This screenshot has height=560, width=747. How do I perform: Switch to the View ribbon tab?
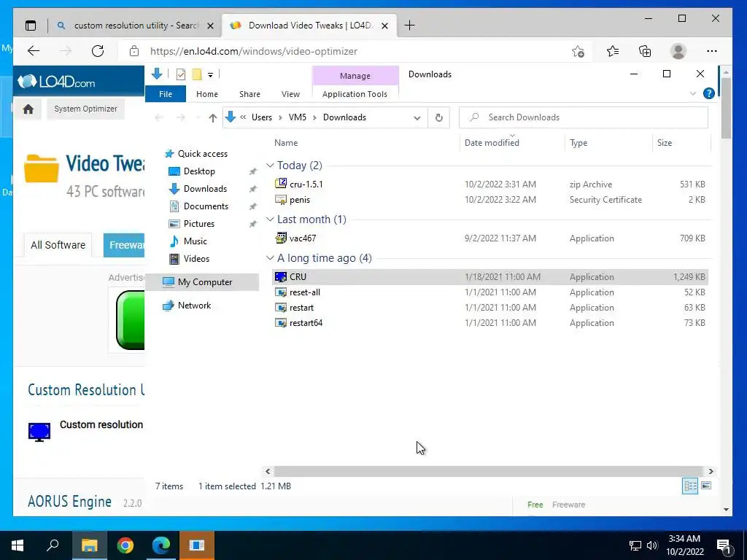pos(290,94)
